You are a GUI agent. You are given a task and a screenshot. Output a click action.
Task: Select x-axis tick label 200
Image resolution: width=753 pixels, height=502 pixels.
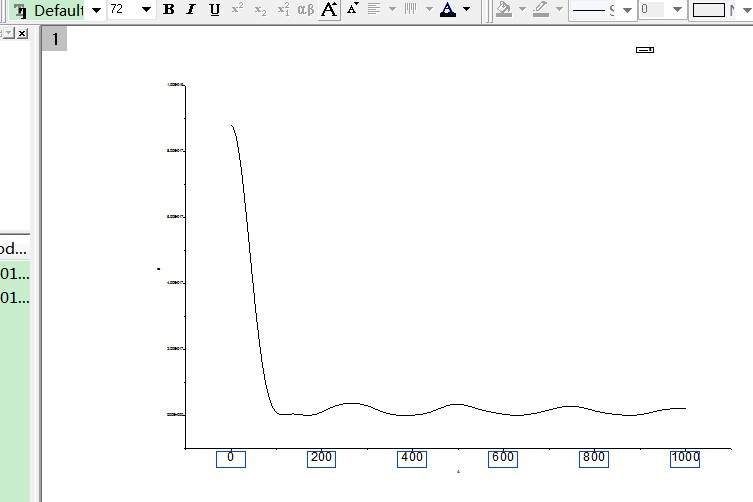click(x=321, y=459)
